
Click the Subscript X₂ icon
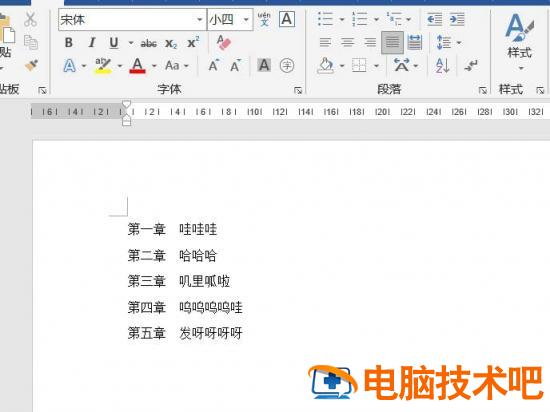[x=171, y=43]
